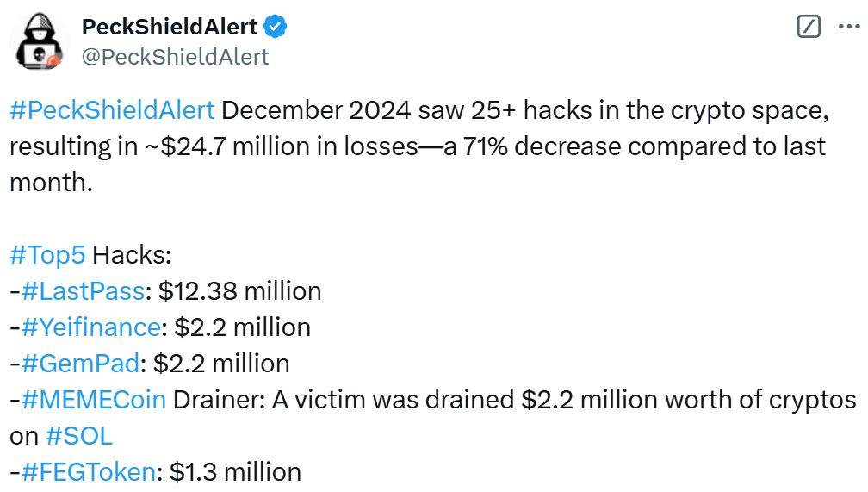Click the Yeifinance $2.2 million text

point(243,327)
